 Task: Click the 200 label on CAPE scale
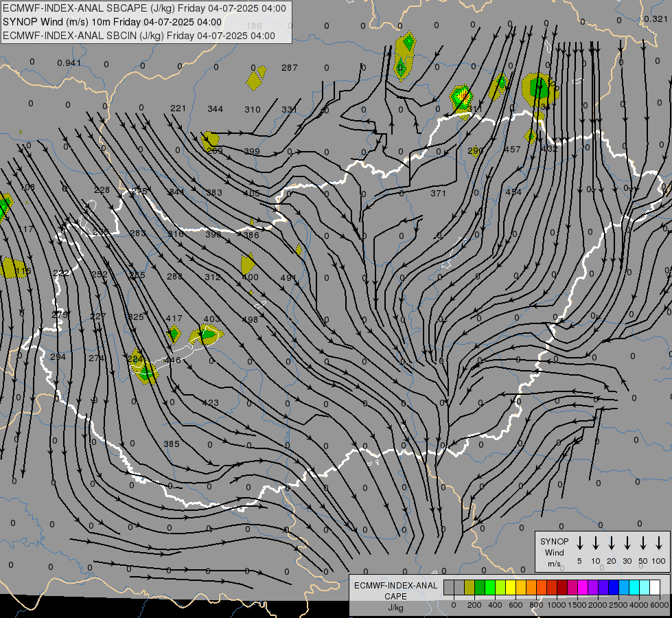[x=474, y=605]
